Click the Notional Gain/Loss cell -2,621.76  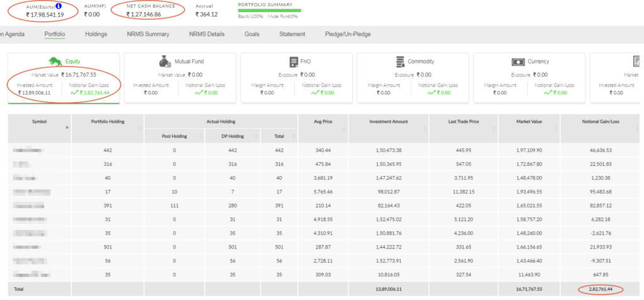599,233
